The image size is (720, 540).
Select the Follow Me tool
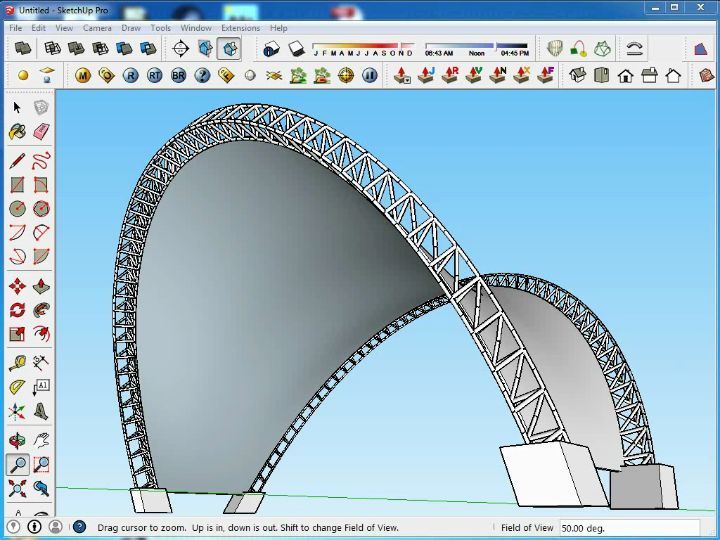41,310
